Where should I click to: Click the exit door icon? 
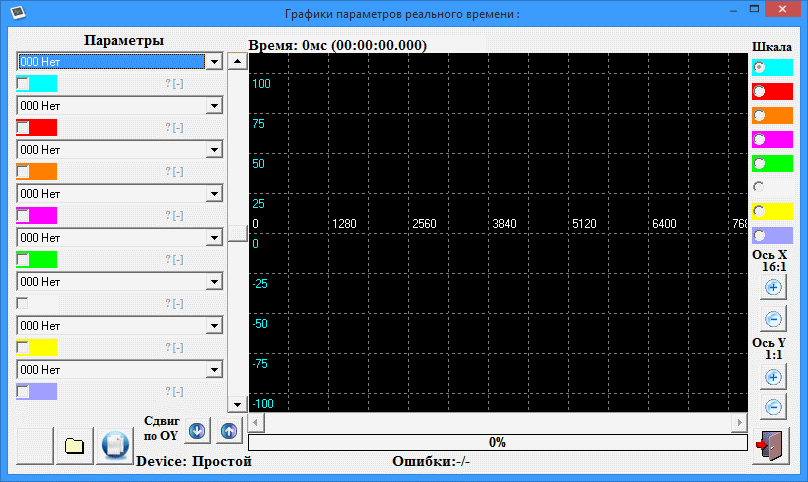point(771,445)
